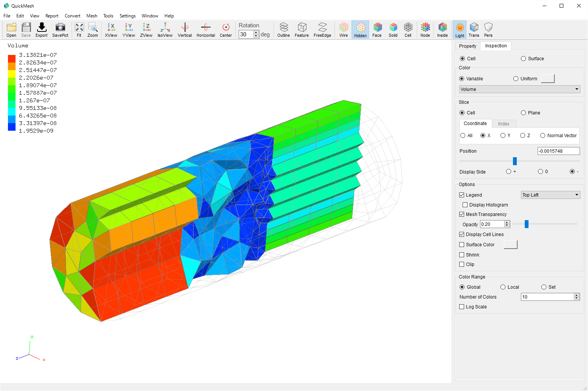Click the Position value input field
This screenshot has height=391, width=588.
558,151
